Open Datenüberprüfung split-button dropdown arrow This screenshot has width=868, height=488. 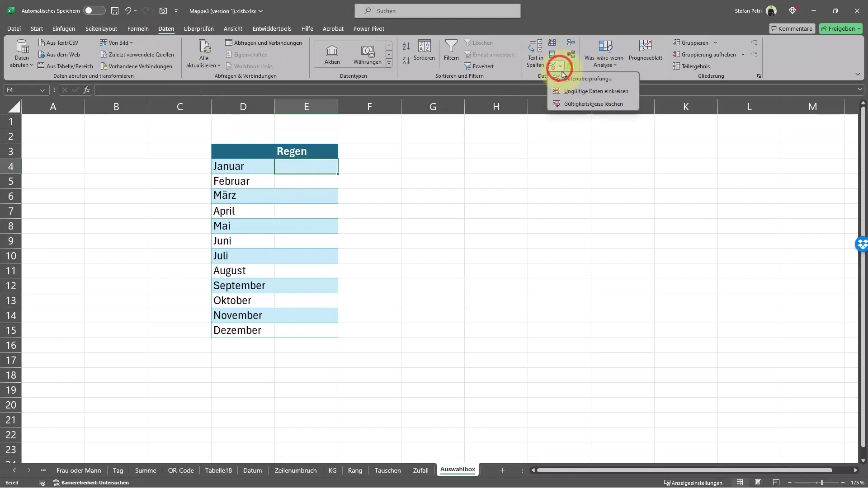pyautogui.click(x=560, y=66)
